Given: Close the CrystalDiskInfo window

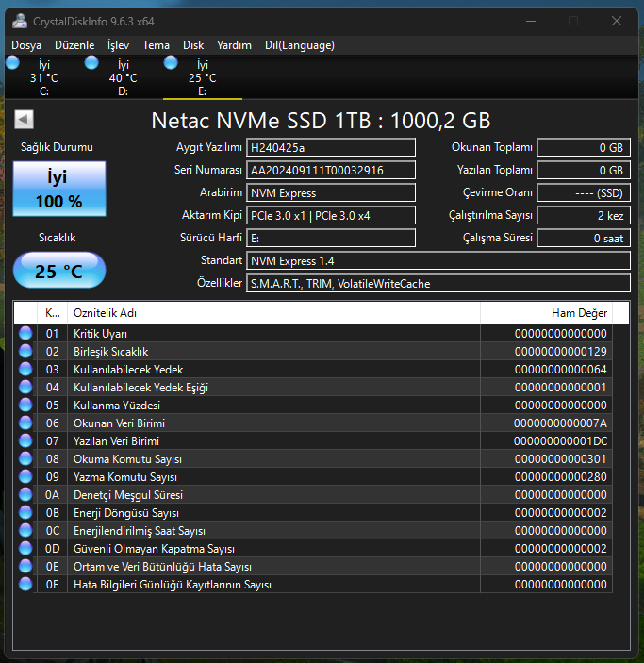Looking at the screenshot, I should point(617,21).
